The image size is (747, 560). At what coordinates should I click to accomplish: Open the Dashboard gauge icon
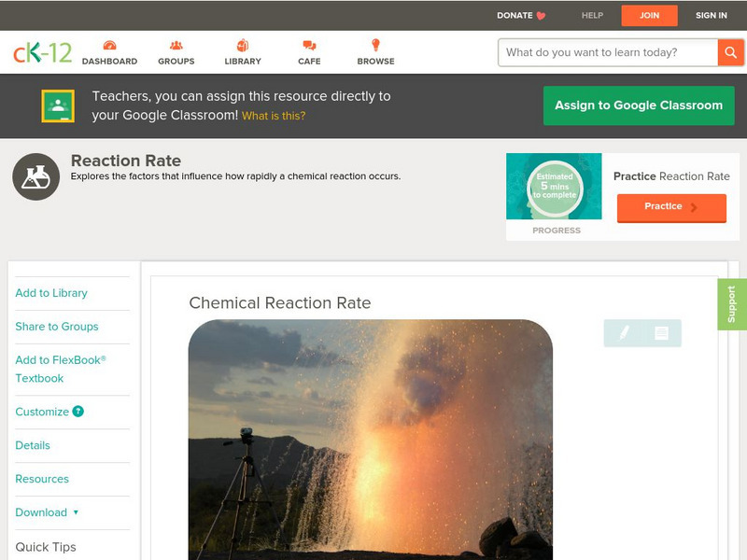109,45
